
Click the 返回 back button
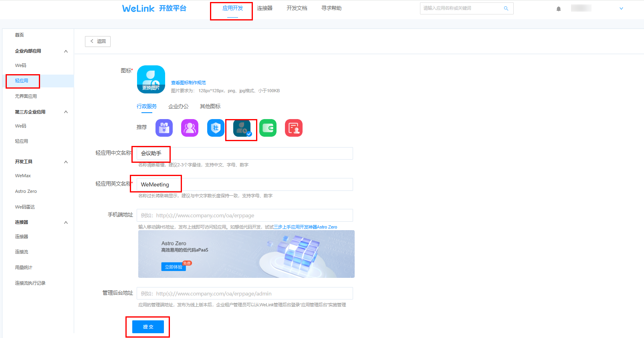[x=98, y=41]
